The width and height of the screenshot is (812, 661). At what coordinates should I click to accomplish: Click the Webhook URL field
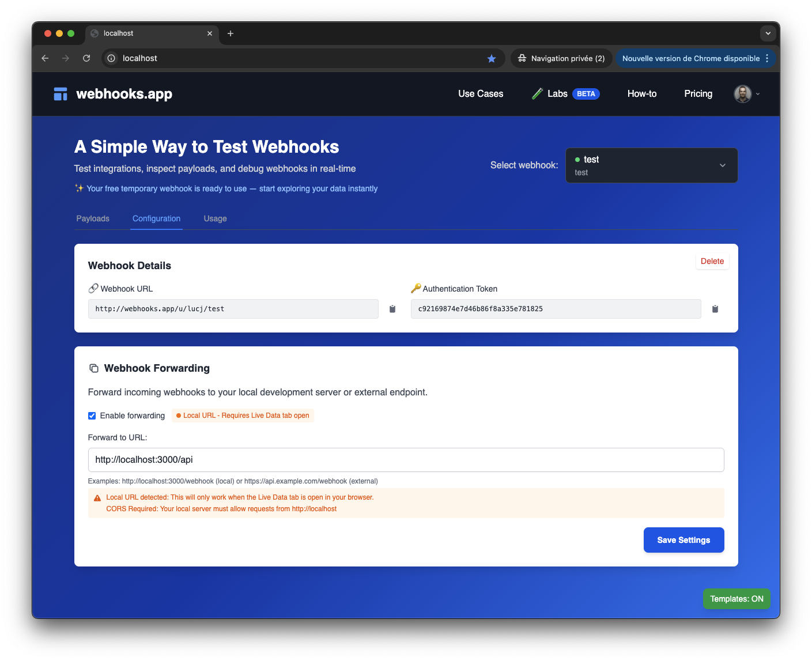(x=233, y=309)
